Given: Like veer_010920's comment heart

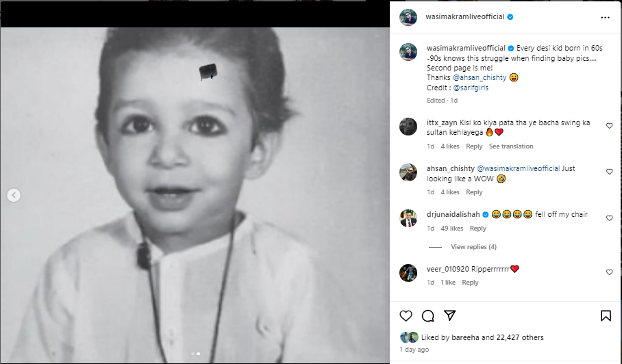Looking at the screenshot, I should (x=609, y=272).
